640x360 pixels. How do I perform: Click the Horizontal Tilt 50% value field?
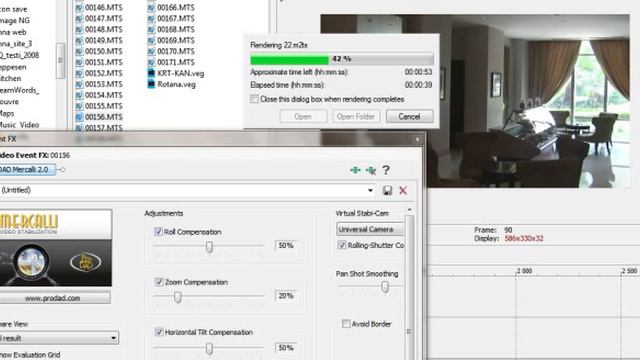coord(286,348)
